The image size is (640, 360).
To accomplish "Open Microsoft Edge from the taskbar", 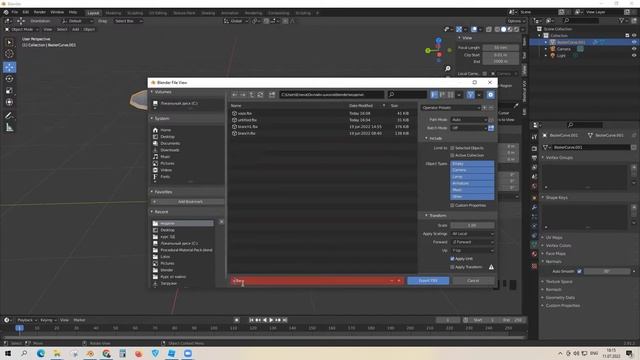I will [x=41, y=353].
